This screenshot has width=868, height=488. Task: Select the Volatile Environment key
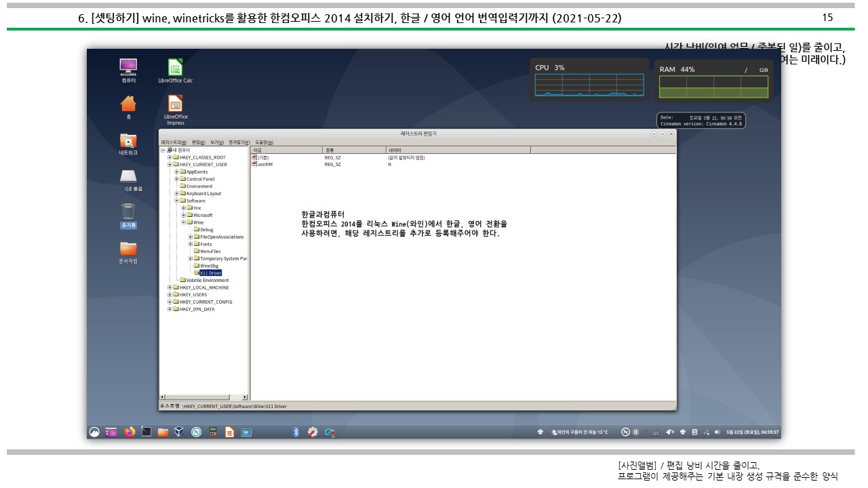(x=208, y=281)
